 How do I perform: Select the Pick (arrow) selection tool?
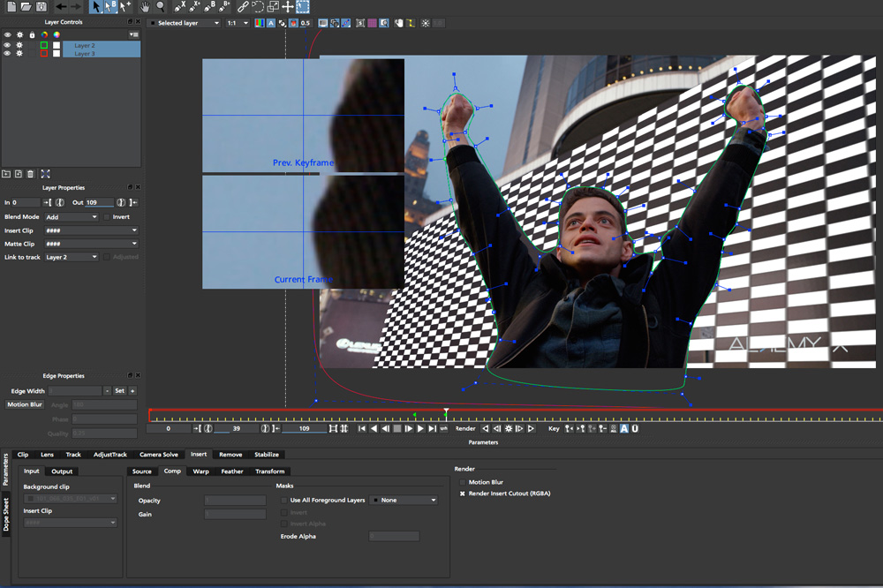(95, 7)
